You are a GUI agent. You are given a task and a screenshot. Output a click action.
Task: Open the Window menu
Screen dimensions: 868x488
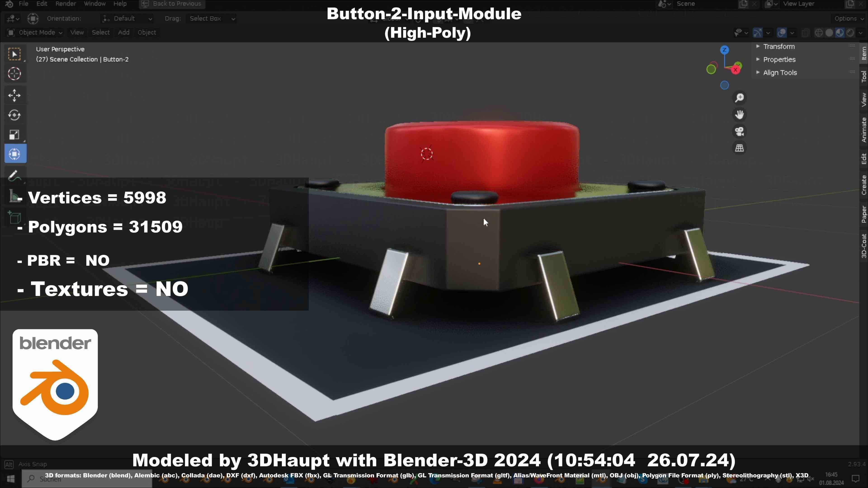(95, 4)
